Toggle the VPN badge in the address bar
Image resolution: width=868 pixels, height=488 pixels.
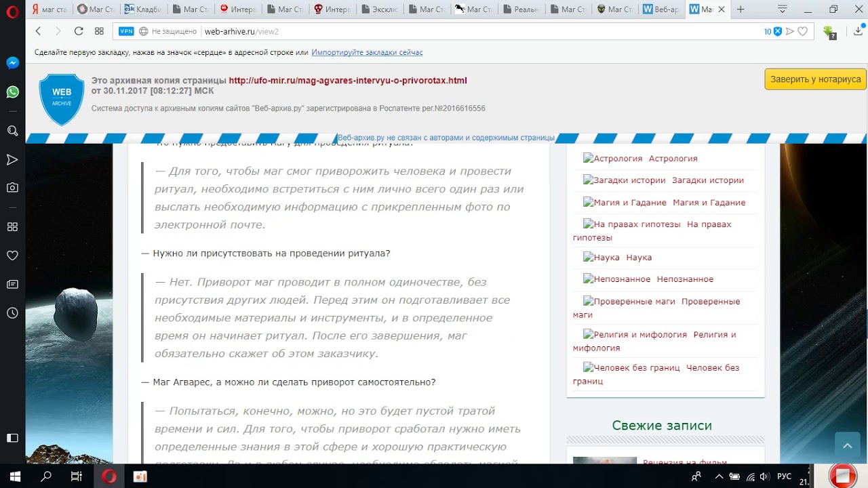click(126, 31)
